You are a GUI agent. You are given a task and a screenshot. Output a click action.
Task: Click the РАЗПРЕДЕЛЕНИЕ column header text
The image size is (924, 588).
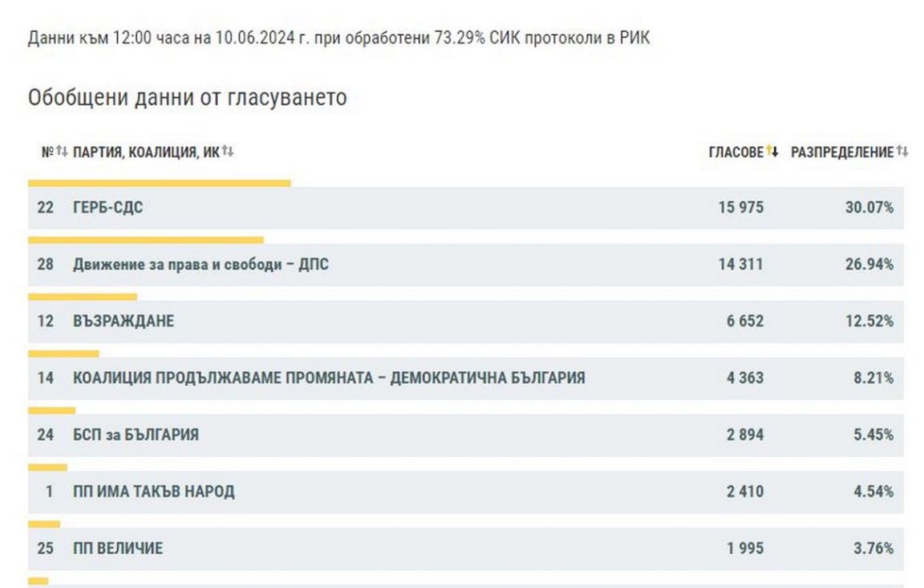841,152
